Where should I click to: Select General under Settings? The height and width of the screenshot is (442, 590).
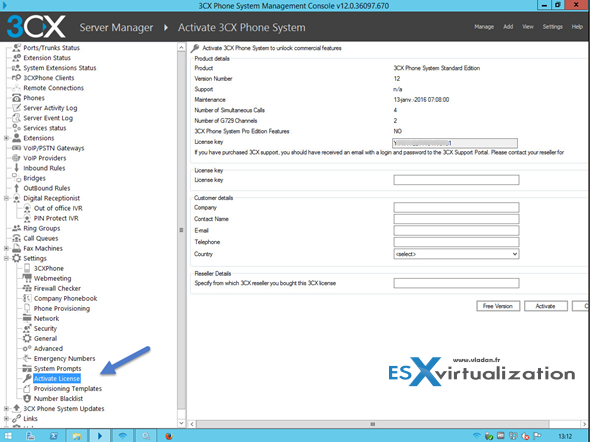[45, 339]
